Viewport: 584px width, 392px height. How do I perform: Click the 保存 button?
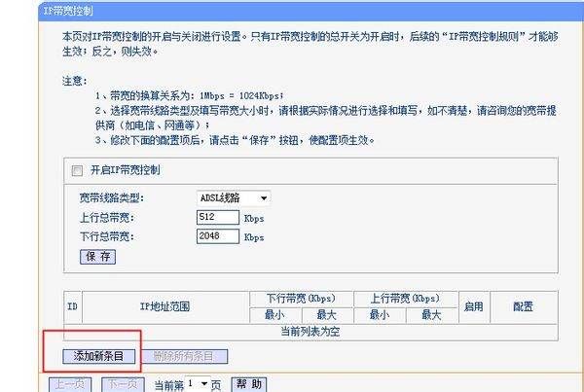(x=98, y=257)
